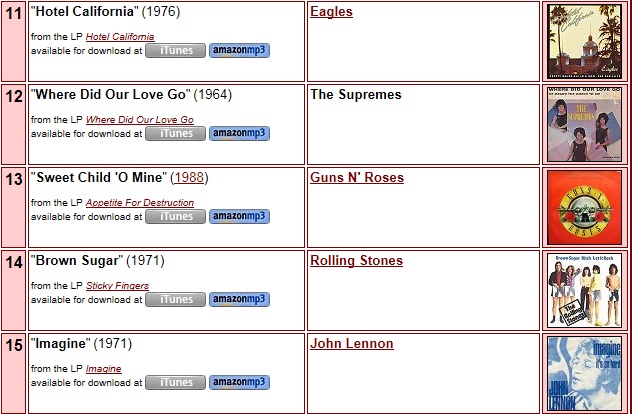Open the Sticky Fingers LP link

tap(117, 285)
